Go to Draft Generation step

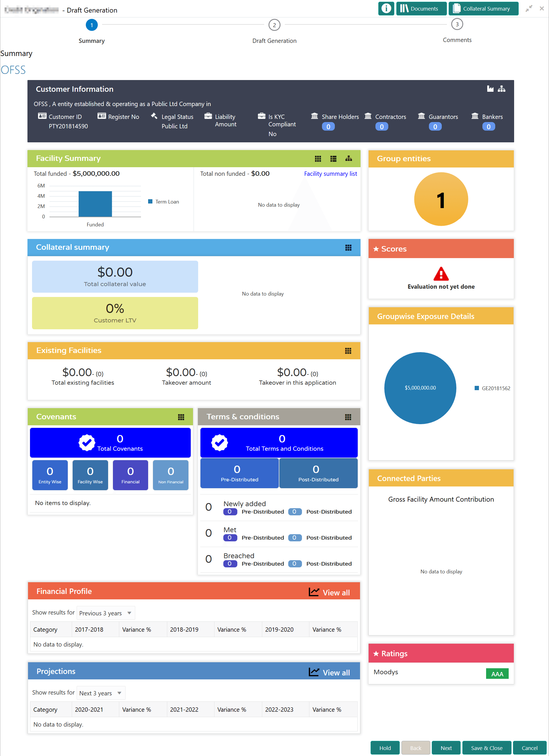(x=274, y=25)
